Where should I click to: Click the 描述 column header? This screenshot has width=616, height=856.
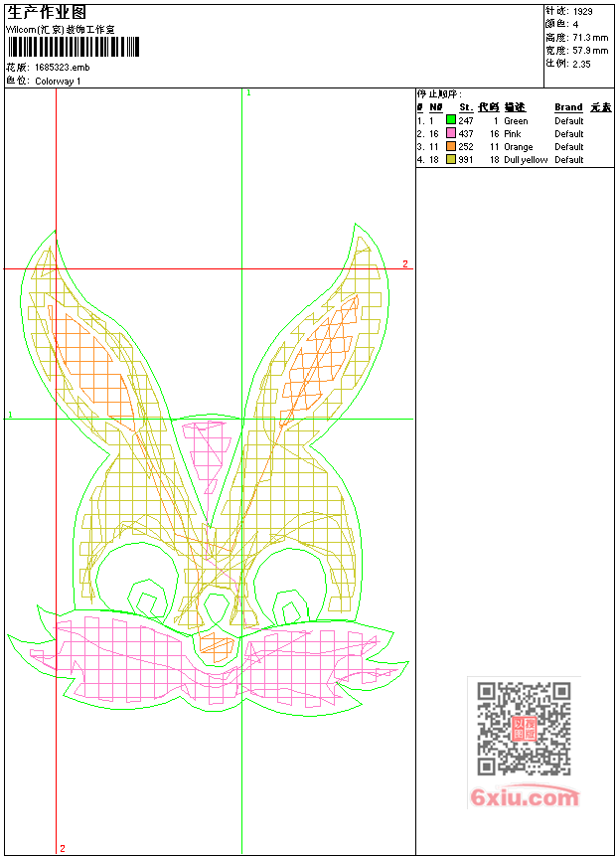515,107
